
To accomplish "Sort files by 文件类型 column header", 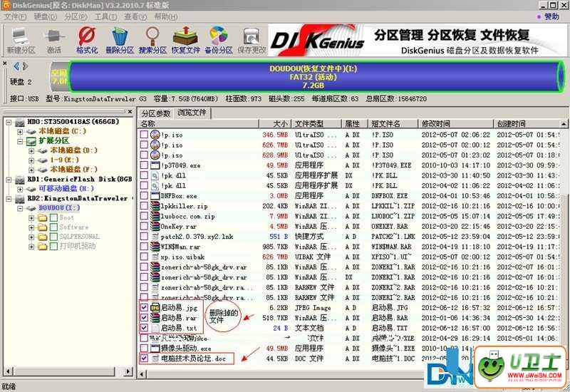I will click(x=316, y=124).
